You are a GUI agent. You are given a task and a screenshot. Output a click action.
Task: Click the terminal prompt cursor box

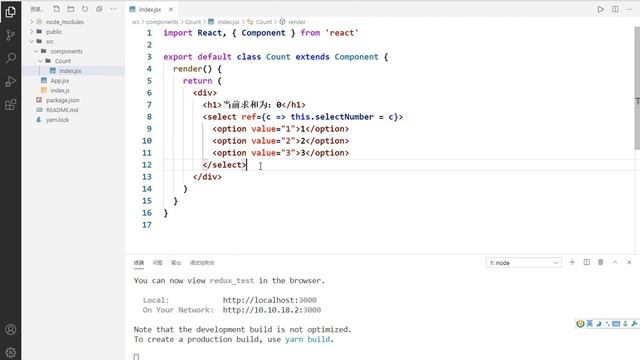(136, 357)
